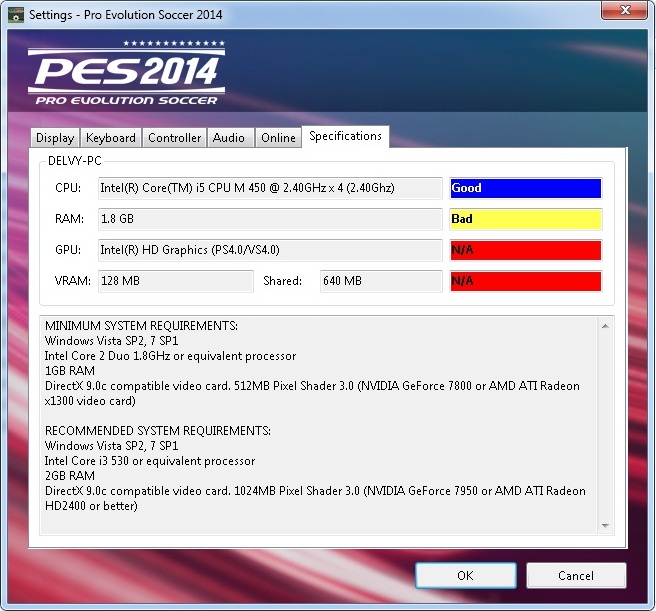Click the 'Intel Core i3 530 or equivalent processor' line
656x611 pixels.
point(150,461)
